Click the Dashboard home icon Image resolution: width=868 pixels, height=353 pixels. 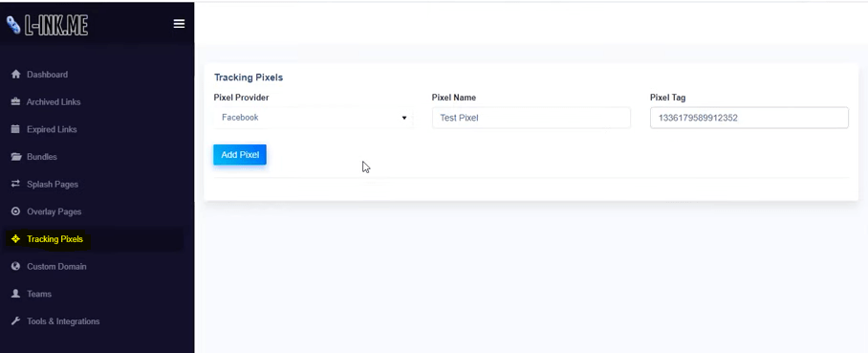point(15,75)
